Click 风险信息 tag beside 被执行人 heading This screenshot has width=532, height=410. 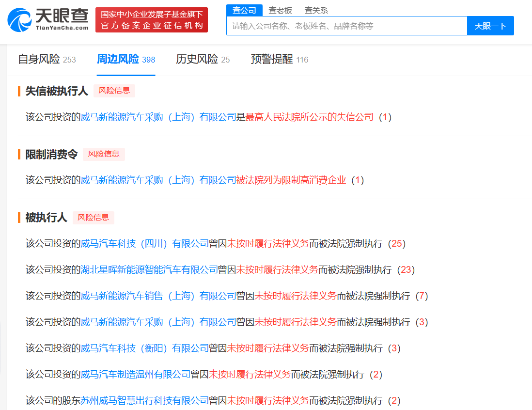[x=94, y=218]
